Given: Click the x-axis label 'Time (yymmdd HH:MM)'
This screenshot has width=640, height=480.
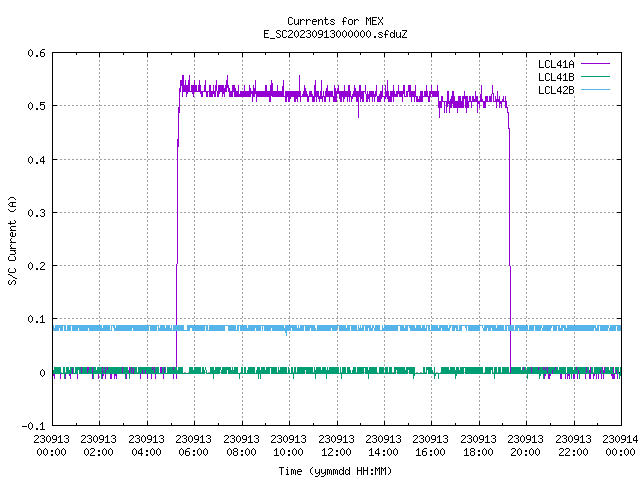Looking at the screenshot, I should [335, 471].
